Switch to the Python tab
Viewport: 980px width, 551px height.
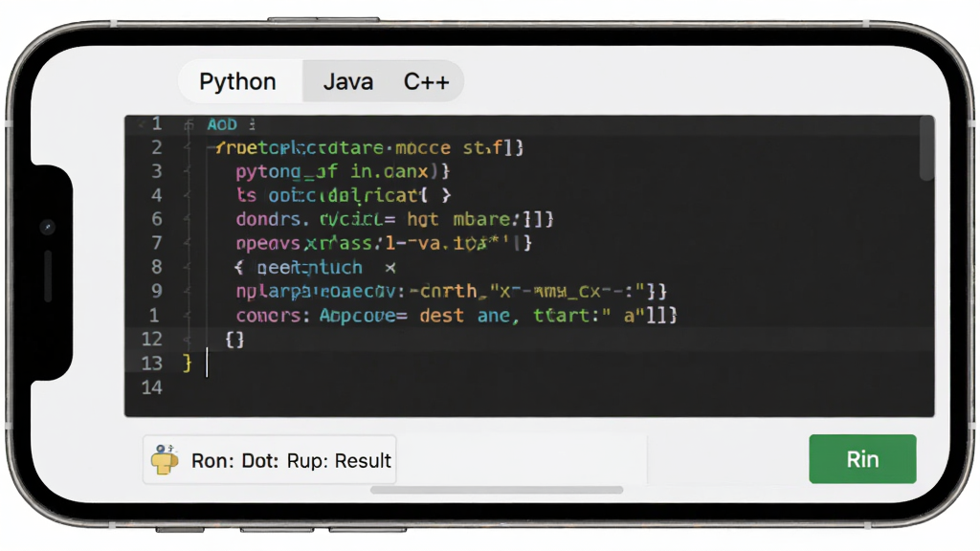pos(237,82)
